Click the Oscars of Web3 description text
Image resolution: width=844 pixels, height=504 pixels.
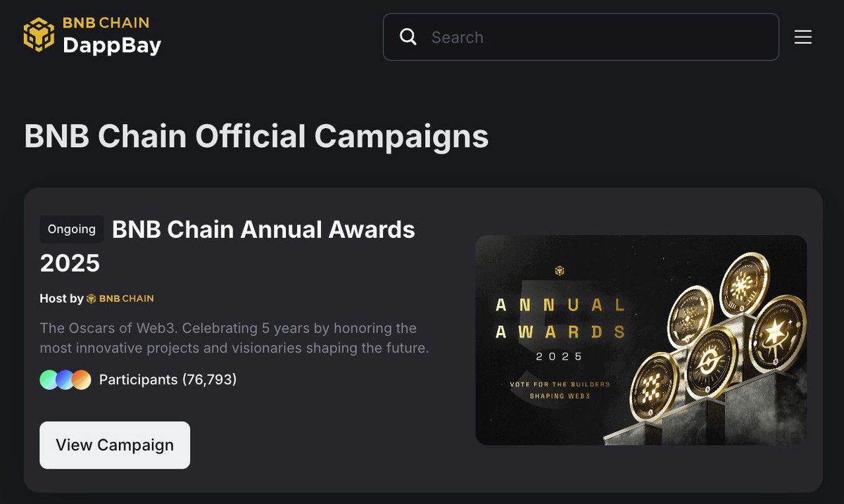point(234,338)
